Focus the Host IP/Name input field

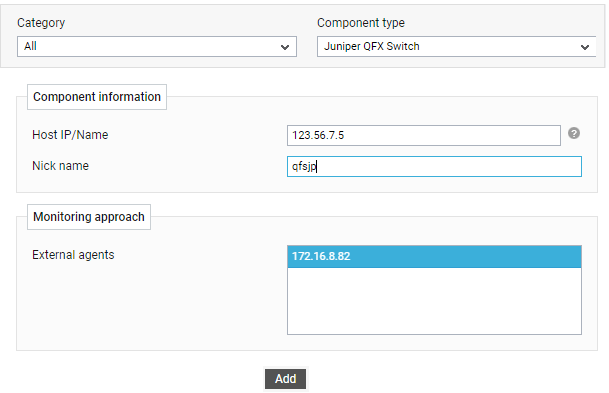click(424, 136)
